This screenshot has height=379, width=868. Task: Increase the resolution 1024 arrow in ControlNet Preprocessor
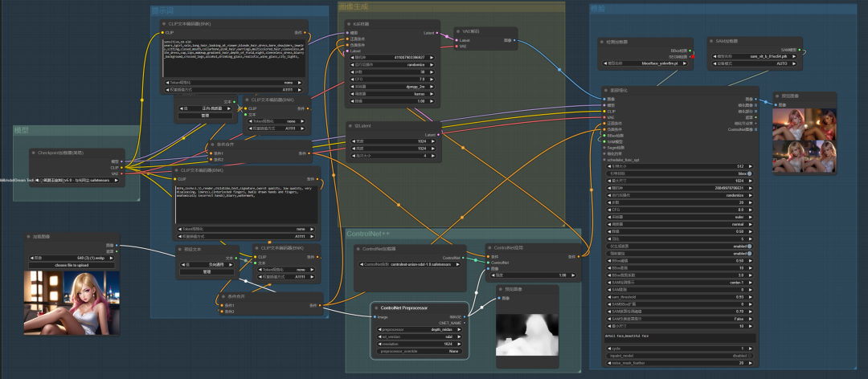click(x=458, y=344)
